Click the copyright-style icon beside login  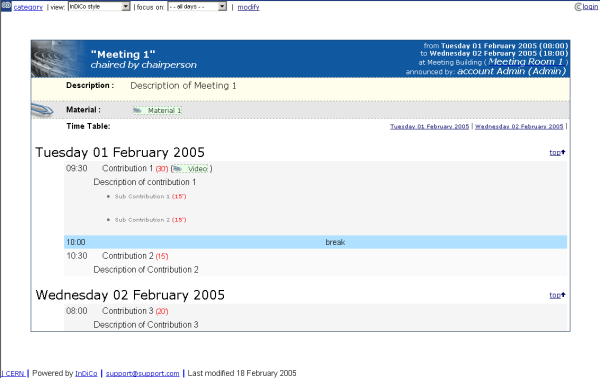coord(578,7)
